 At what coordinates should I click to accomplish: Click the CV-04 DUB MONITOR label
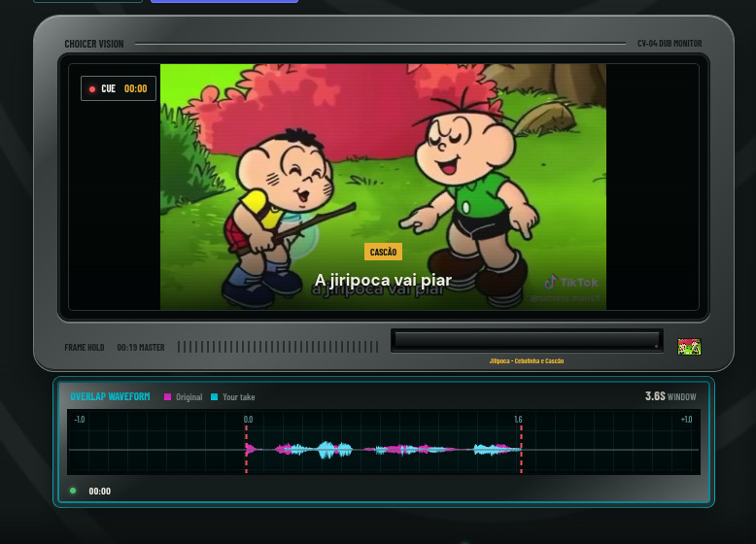pyautogui.click(x=670, y=44)
